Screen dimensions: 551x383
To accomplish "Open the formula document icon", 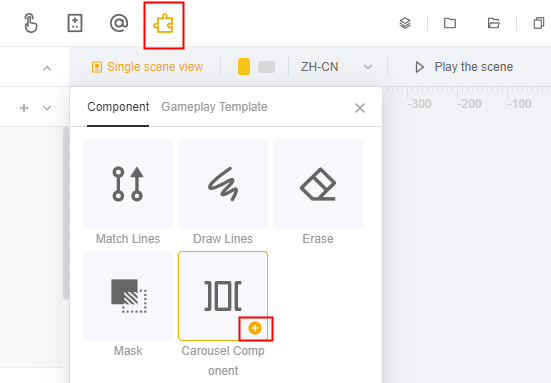I will tap(75, 23).
